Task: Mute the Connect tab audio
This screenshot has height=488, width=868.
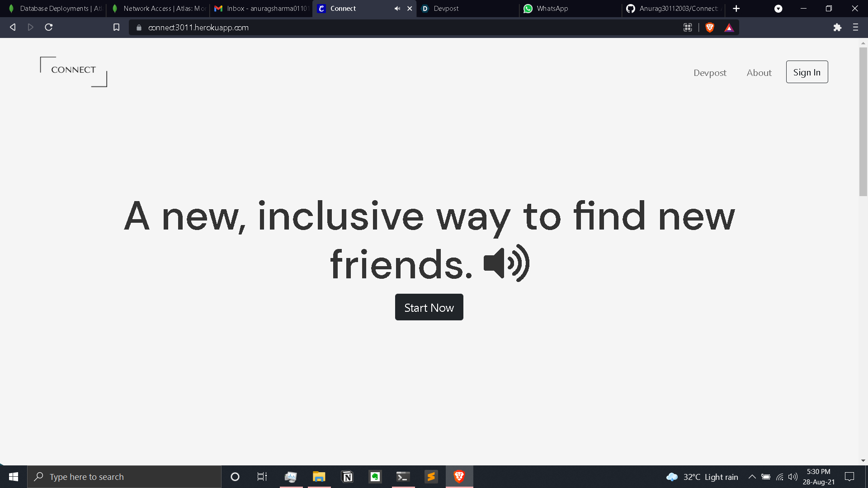Action: click(x=397, y=9)
